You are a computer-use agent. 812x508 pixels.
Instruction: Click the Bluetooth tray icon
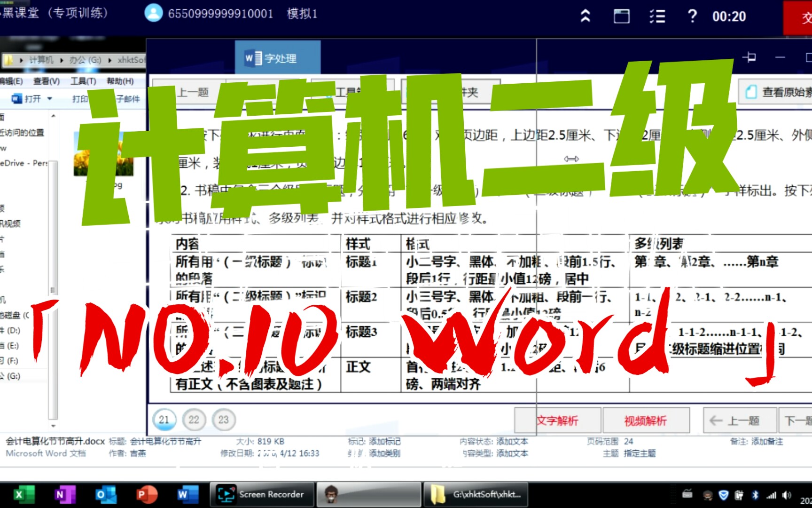pos(755,495)
